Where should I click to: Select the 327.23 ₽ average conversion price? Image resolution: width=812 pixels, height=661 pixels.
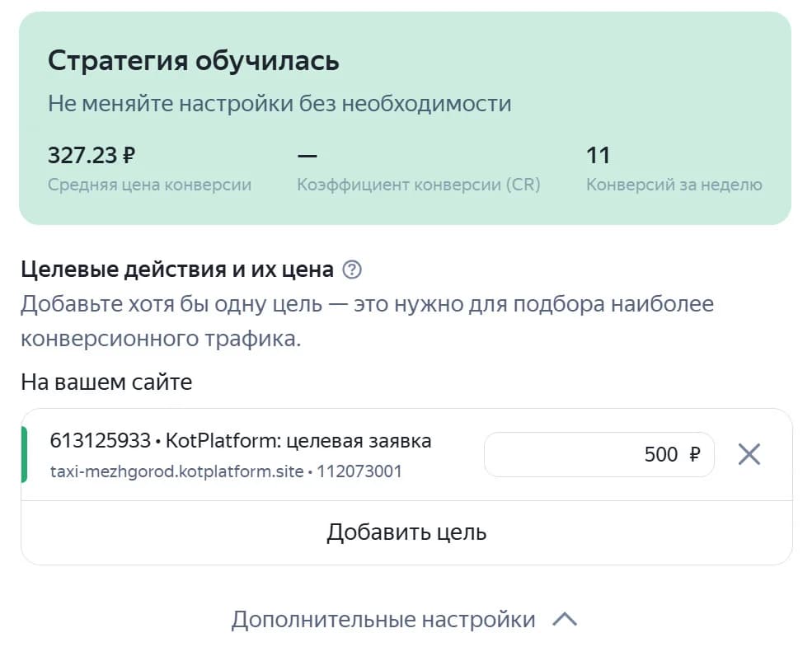[x=92, y=155]
